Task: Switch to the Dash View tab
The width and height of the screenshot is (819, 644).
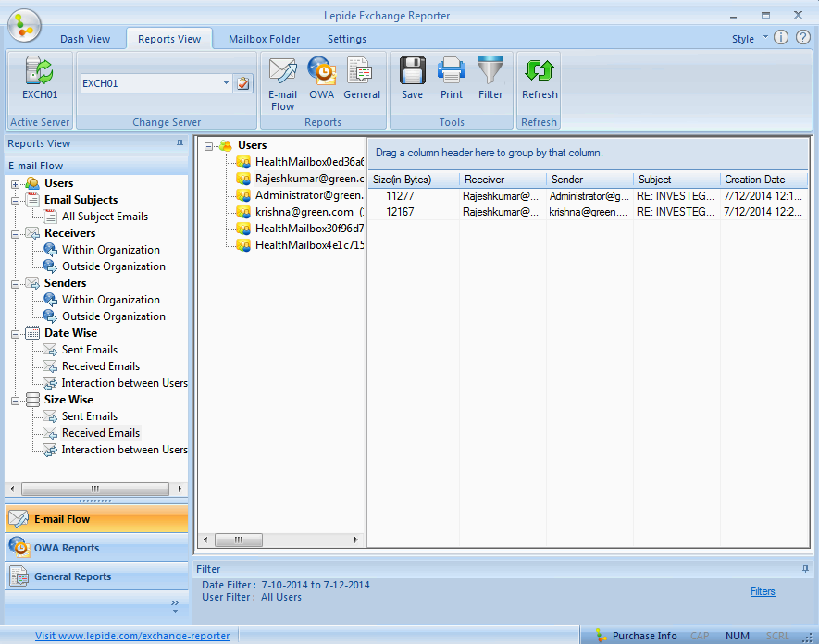Action: click(x=85, y=39)
